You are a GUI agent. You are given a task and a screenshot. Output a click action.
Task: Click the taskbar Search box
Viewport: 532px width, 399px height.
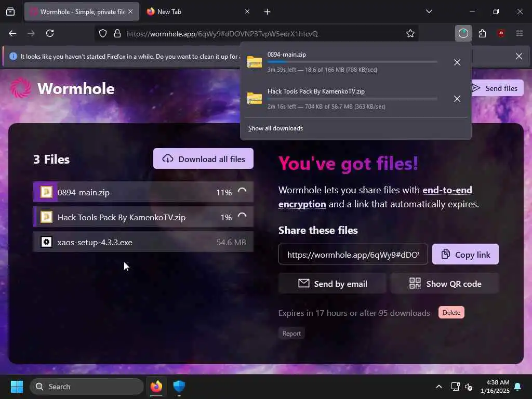(x=87, y=387)
